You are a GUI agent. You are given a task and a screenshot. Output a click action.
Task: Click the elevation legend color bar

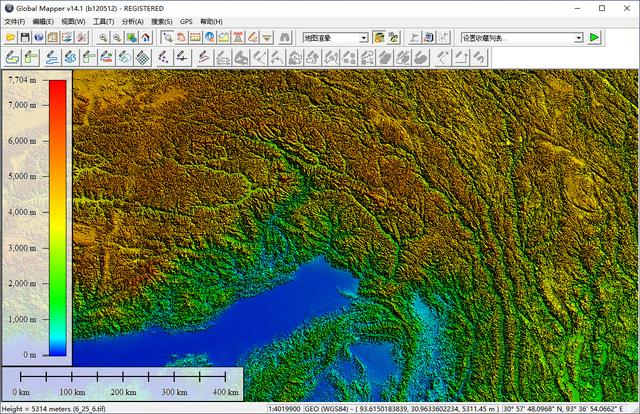pos(58,216)
